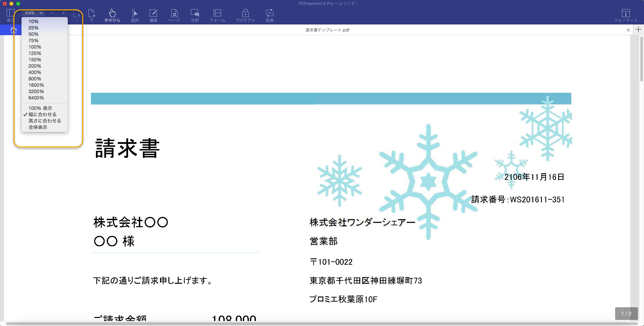Select 100% zoom option

point(45,47)
